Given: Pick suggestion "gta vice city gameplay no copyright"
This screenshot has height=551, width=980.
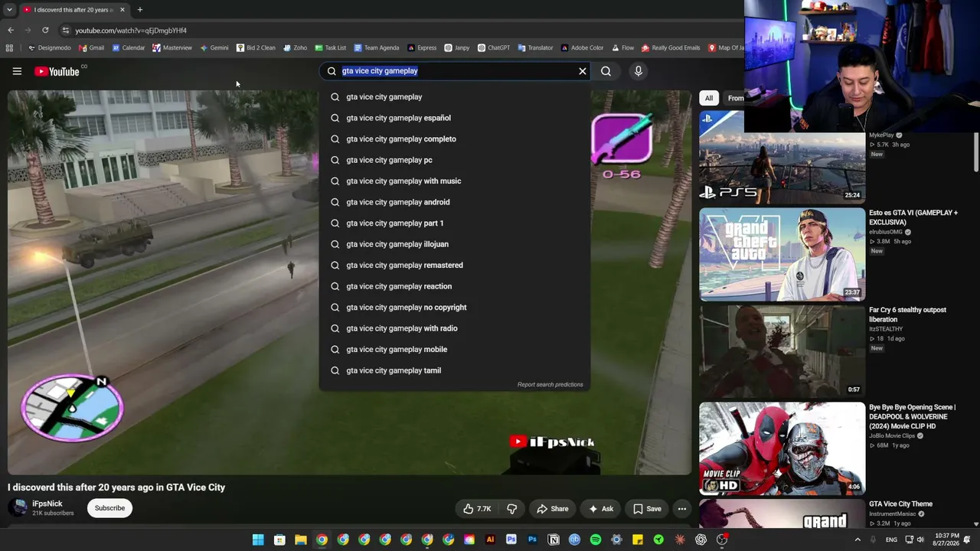Looking at the screenshot, I should (455, 308).
